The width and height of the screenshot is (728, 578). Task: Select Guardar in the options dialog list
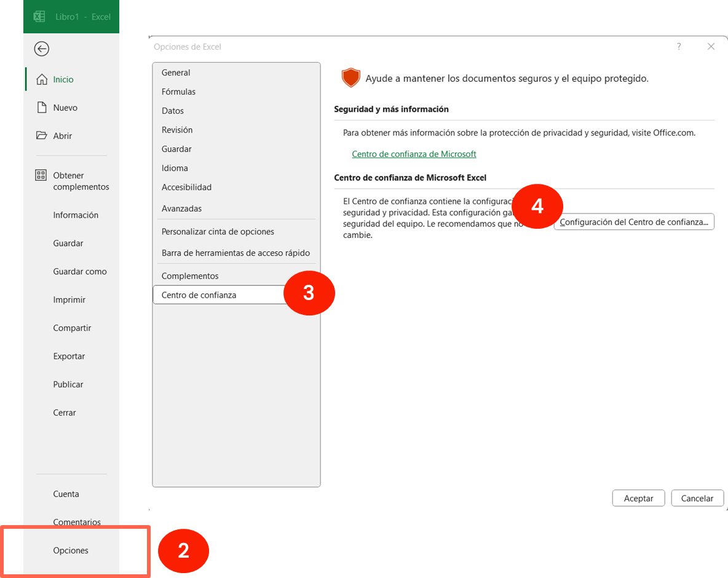click(x=236, y=149)
